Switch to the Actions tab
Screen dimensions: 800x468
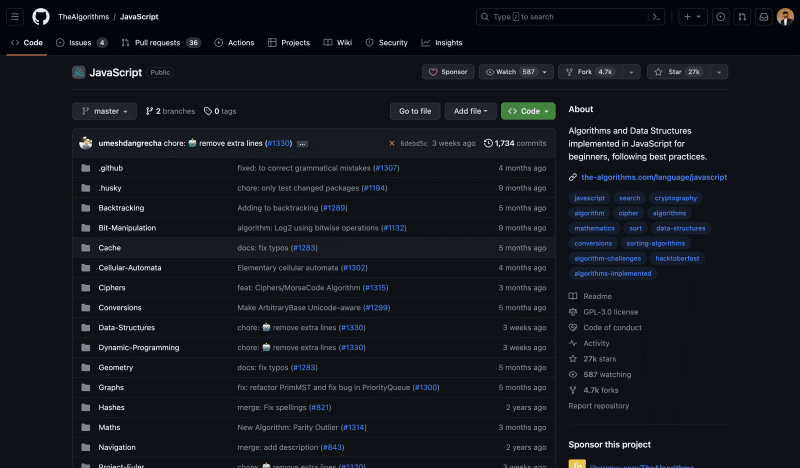(x=234, y=43)
